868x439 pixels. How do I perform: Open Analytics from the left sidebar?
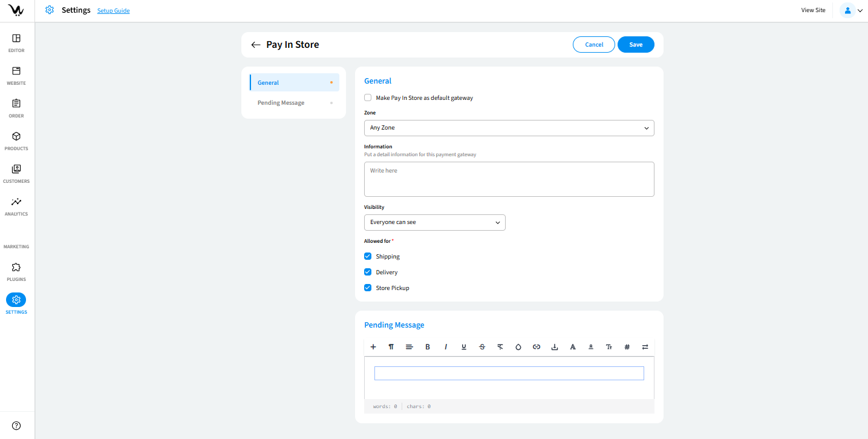[16, 206]
